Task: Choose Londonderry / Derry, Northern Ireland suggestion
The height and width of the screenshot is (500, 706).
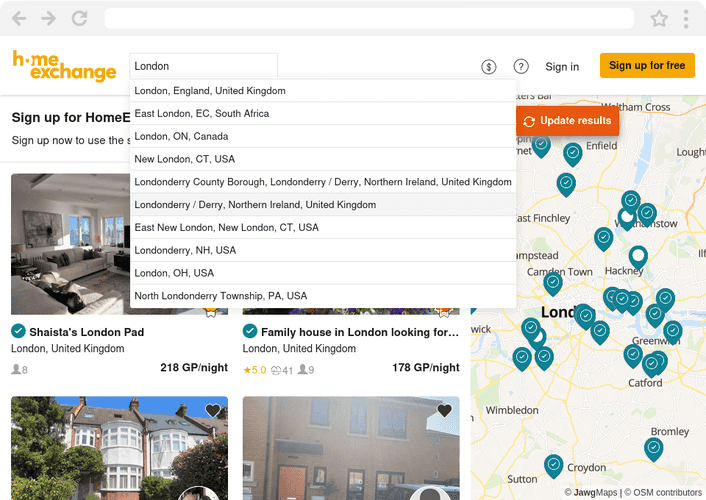Action: tap(323, 205)
